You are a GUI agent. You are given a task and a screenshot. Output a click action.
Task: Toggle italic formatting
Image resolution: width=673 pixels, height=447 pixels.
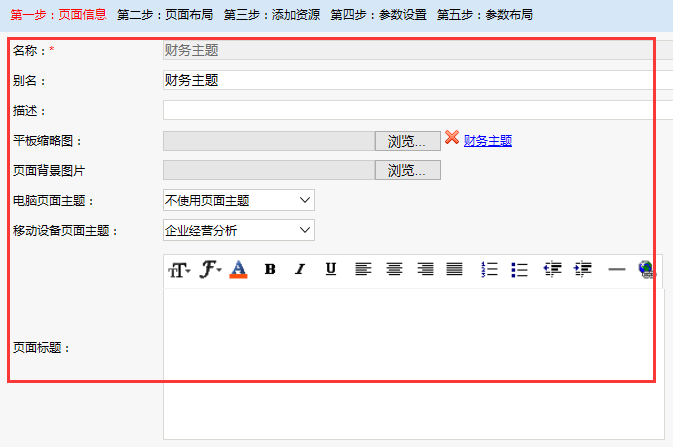300,269
